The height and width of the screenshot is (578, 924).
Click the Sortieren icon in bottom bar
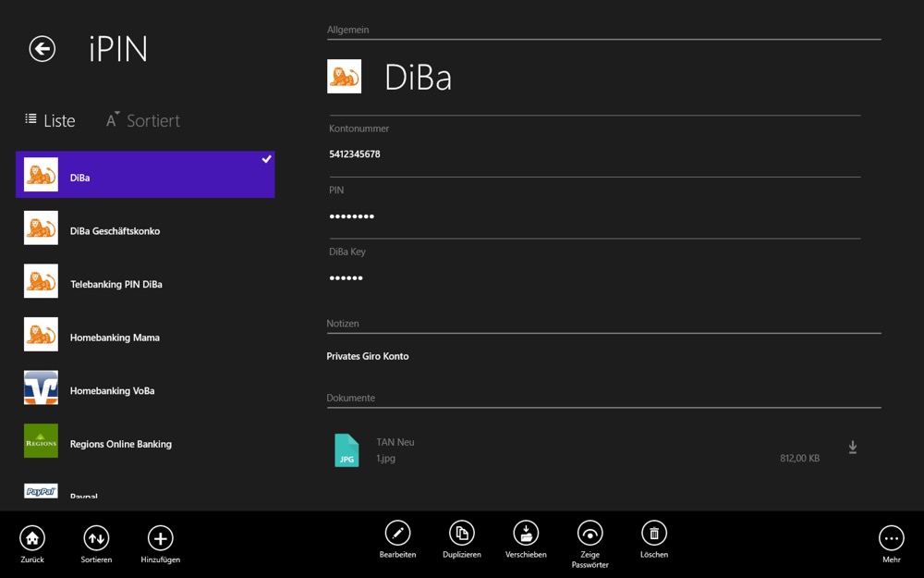[96, 538]
